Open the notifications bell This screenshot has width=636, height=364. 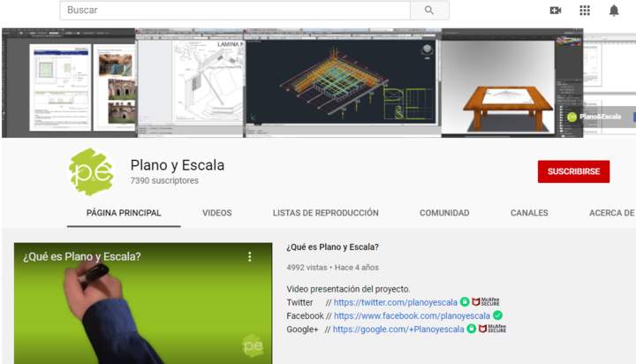tap(614, 11)
